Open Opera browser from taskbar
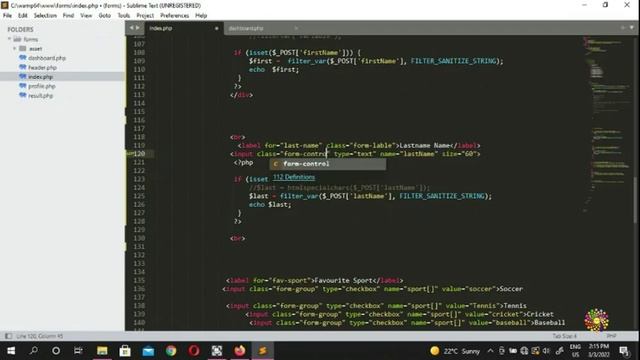Viewport: 640px width, 360px height. (194, 351)
